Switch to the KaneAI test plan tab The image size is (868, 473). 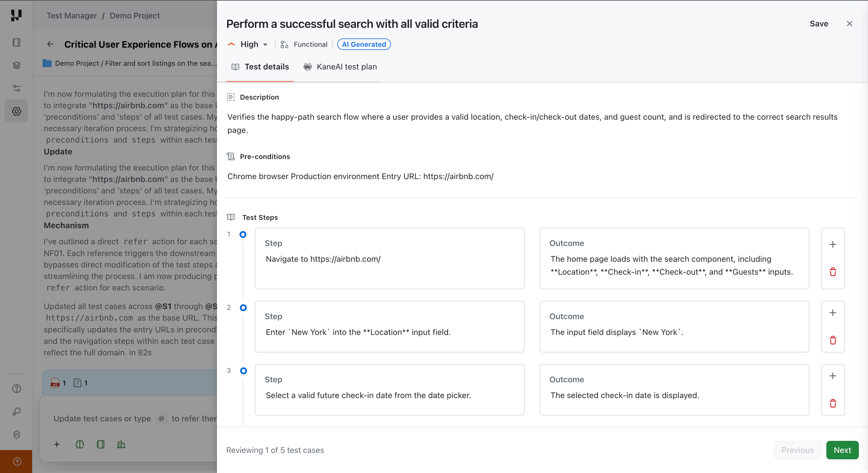pos(340,67)
